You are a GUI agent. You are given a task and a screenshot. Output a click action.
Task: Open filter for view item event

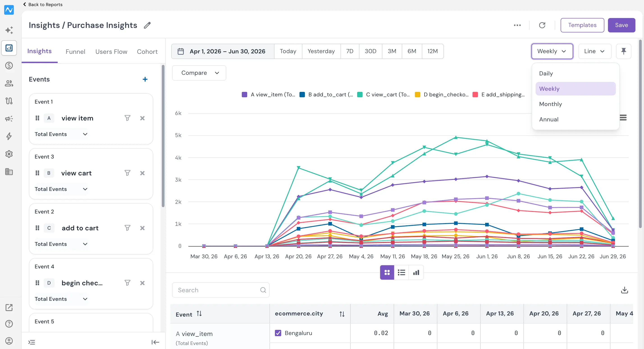(x=128, y=118)
